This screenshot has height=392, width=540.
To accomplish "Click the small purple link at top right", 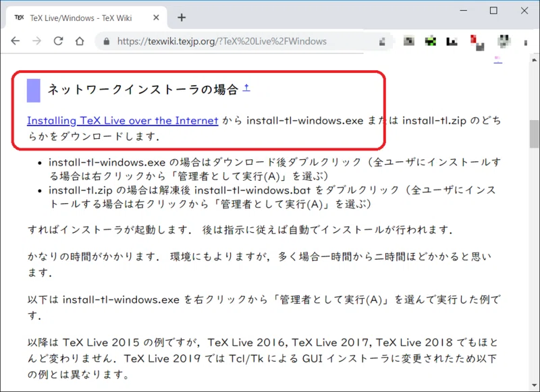I will tap(497, 60).
